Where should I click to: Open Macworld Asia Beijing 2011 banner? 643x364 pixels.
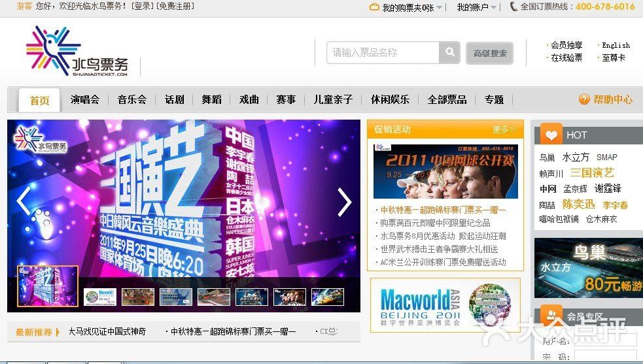click(x=445, y=305)
